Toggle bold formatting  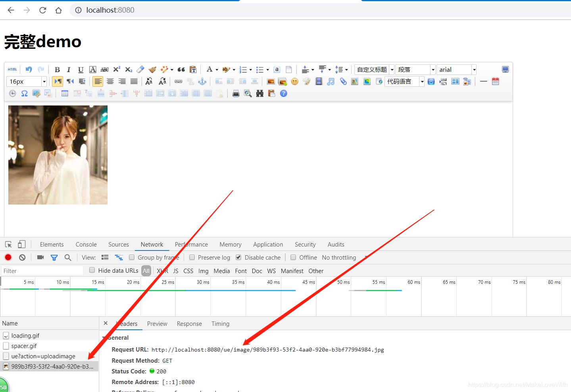[57, 69]
